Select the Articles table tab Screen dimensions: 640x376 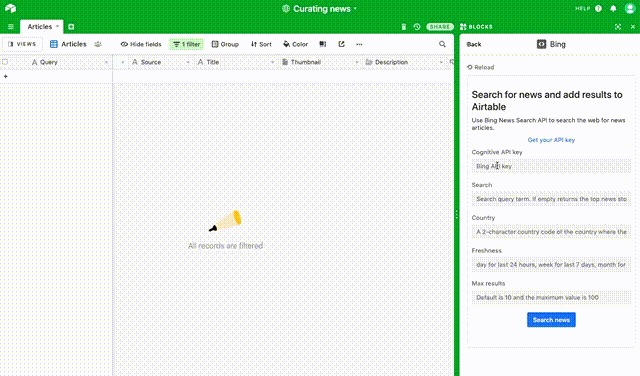40,27
